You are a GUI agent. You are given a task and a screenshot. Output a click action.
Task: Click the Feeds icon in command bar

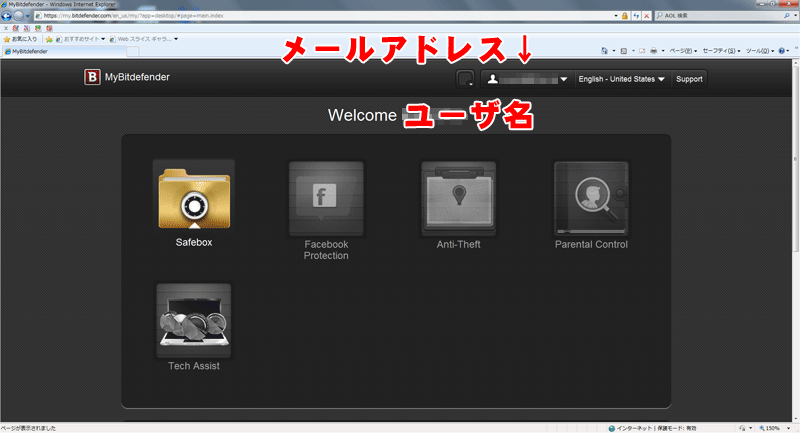click(x=623, y=50)
